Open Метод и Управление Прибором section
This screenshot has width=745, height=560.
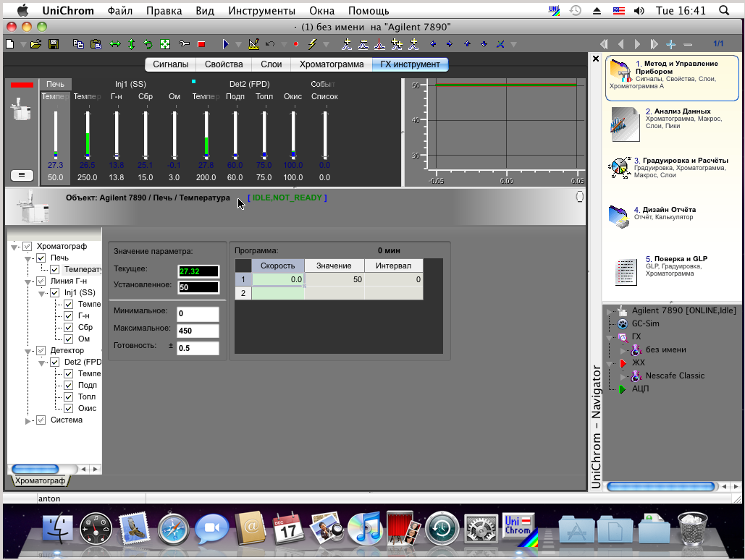[672, 77]
